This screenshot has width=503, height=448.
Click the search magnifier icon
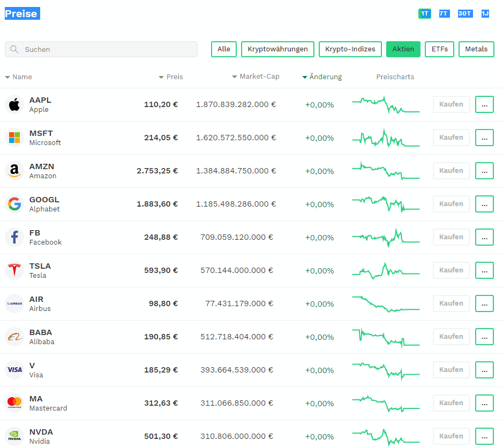point(14,49)
